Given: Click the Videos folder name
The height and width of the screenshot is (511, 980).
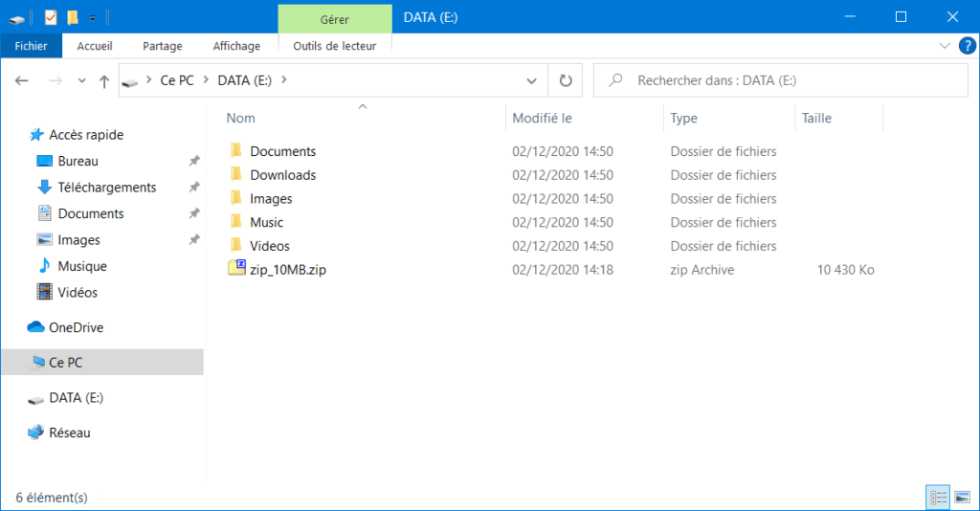Looking at the screenshot, I should coord(269,246).
